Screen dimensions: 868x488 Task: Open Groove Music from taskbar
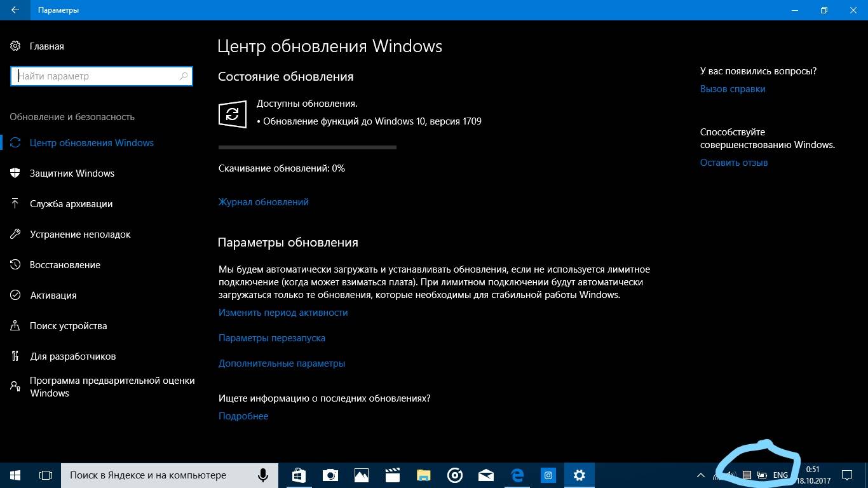[454, 475]
